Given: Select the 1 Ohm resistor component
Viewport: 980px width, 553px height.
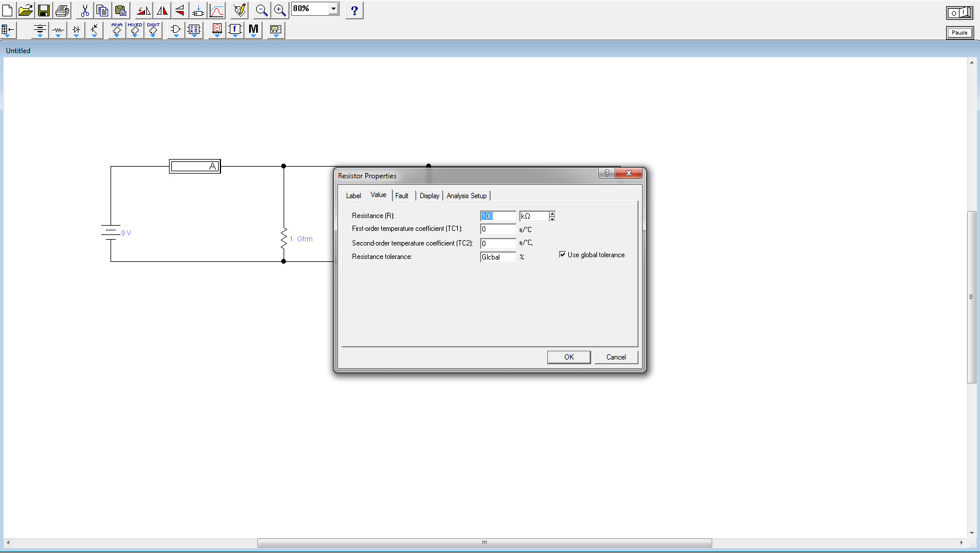Looking at the screenshot, I should pyautogui.click(x=284, y=239).
